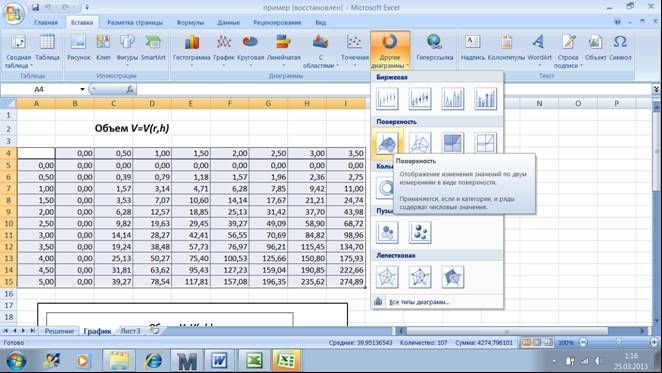Select the Radar with markers chart
Screen dimensions: 662x373
point(420,277)
